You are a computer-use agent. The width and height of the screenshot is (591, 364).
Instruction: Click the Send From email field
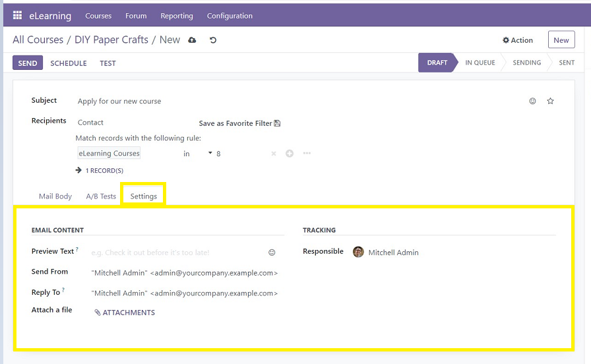click(185, 273)
